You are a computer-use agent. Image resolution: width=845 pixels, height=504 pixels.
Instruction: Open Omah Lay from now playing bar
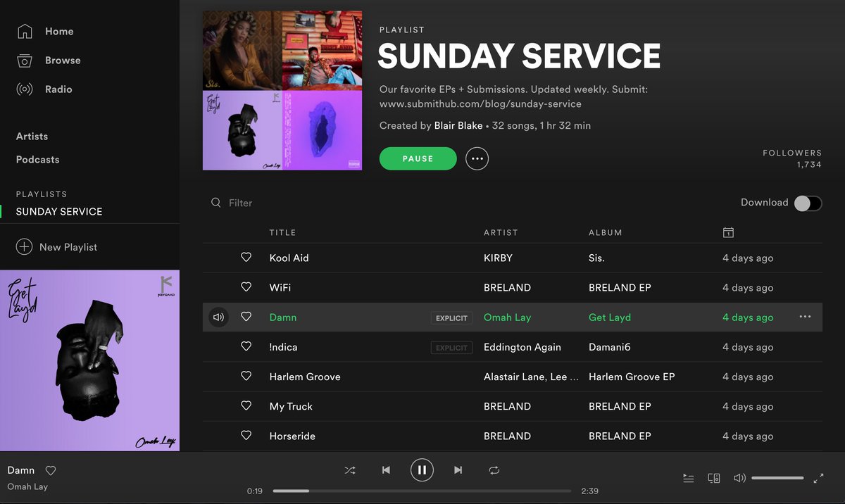(27, 486)
